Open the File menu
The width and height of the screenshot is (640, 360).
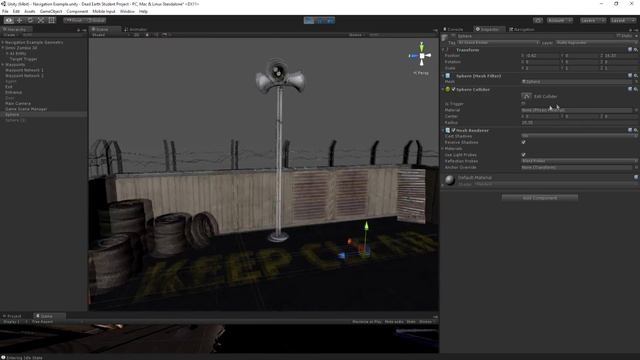[x=5, y=11]
